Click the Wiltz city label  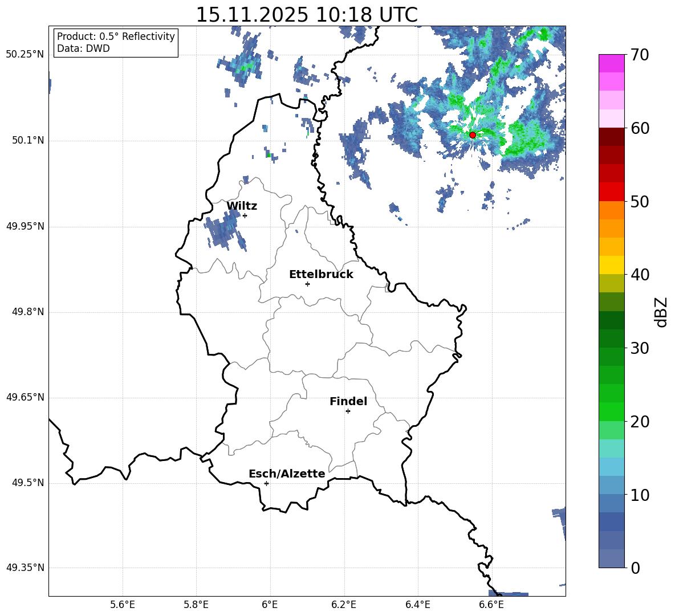pyautogui.click(x=242, y=206)
